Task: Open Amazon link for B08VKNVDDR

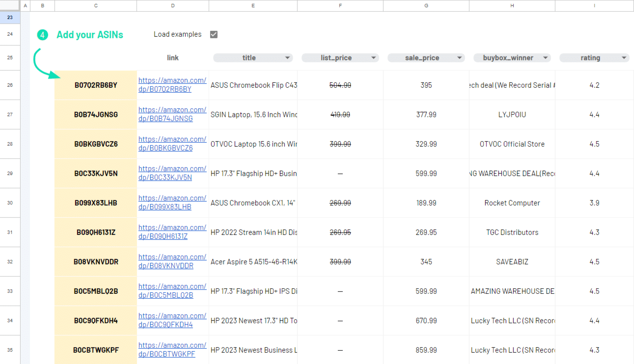Action: pyautogui.click(x=172, y=261)
